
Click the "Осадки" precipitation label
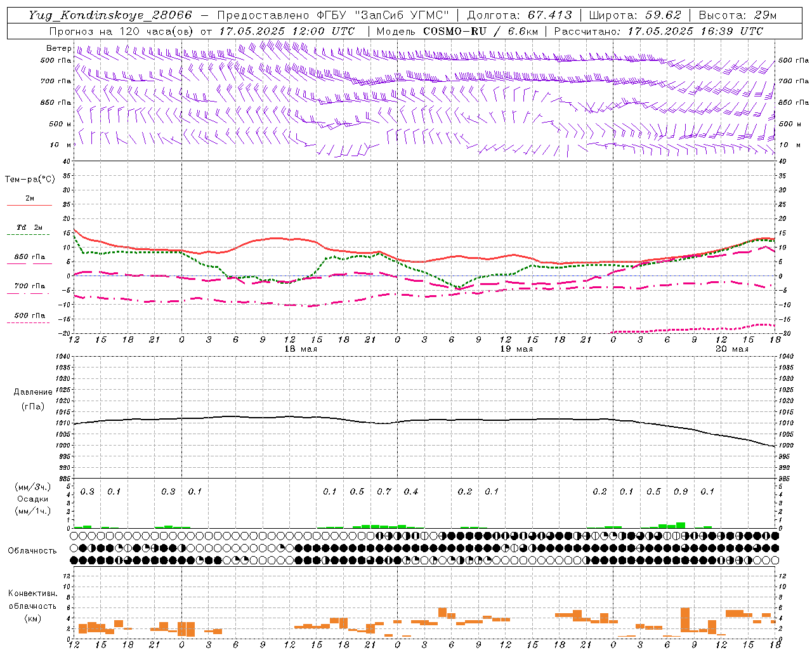pos(33,499)
